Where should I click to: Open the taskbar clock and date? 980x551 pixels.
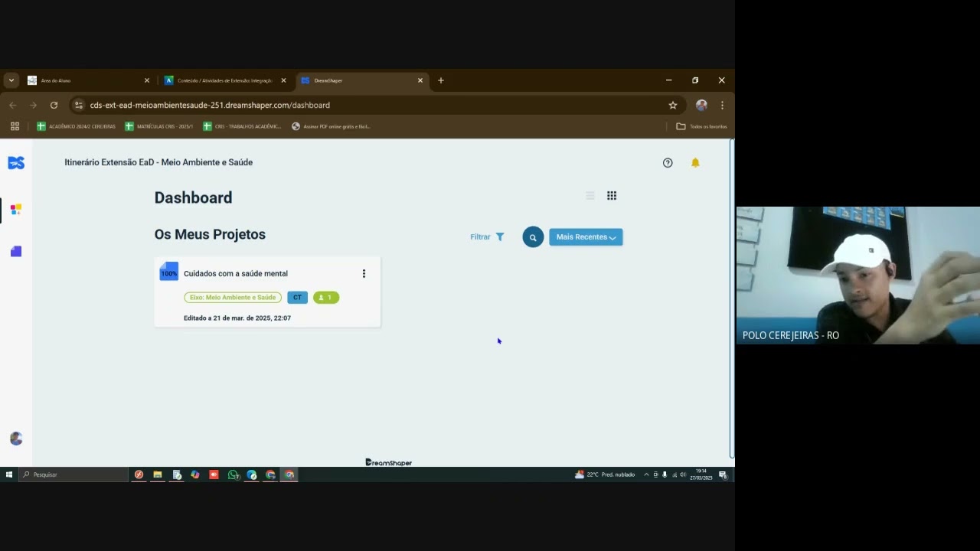pyautogui.click(x=701, y=474)
